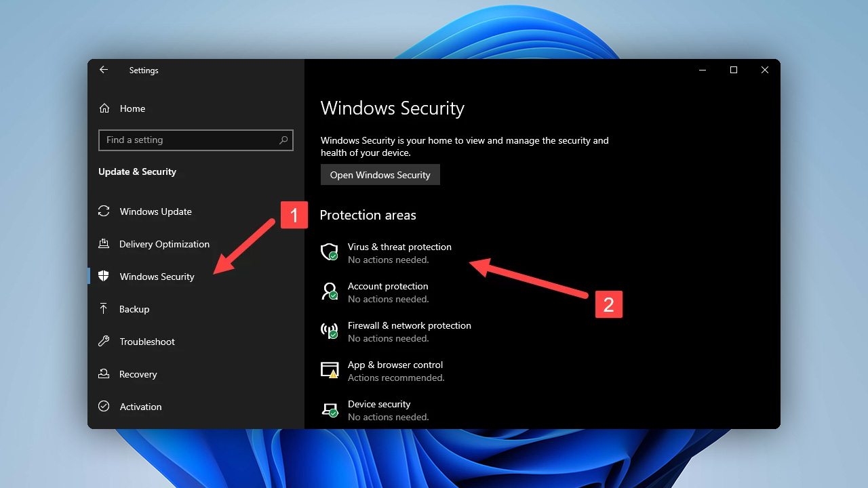The image size is (868, 488).
Task: Click the Device security laptop icon
Action: click(x=329, y=409)
